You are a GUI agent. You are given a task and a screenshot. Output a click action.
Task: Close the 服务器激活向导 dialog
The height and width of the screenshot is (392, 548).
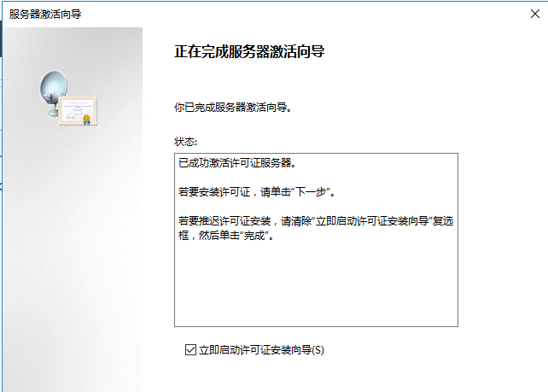534,14
